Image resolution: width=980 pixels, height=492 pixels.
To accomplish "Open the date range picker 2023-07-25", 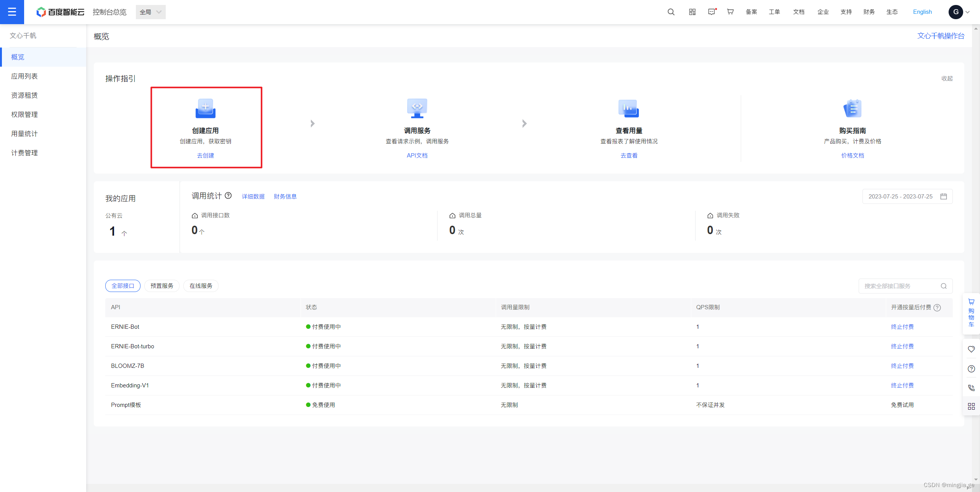I will click(907, 197).
